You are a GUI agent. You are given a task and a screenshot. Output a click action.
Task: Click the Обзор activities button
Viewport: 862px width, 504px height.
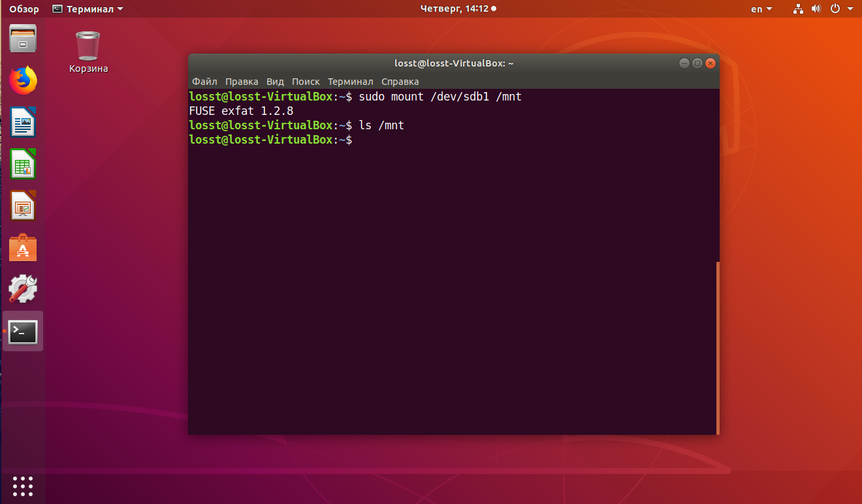point(24,9)
